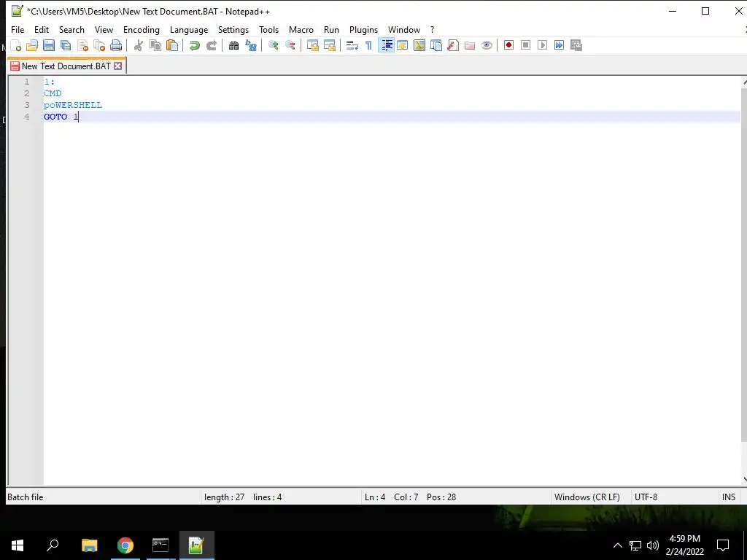Screen dimensions: 747x560
Task: Toggle word wrap toolbar icon
Action: click(x=352, y=45)
